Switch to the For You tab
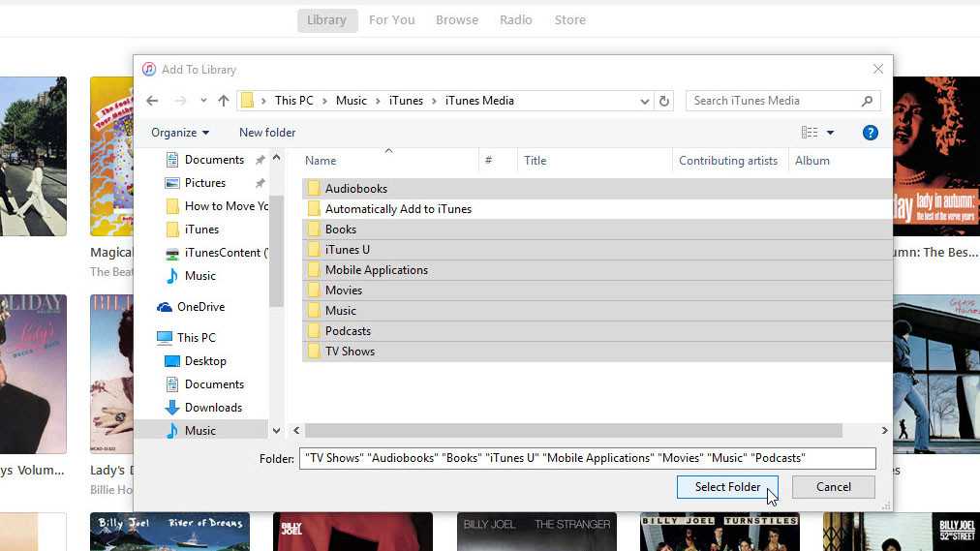Viewport: 980px width, 551px height. [x=392, y=20]
